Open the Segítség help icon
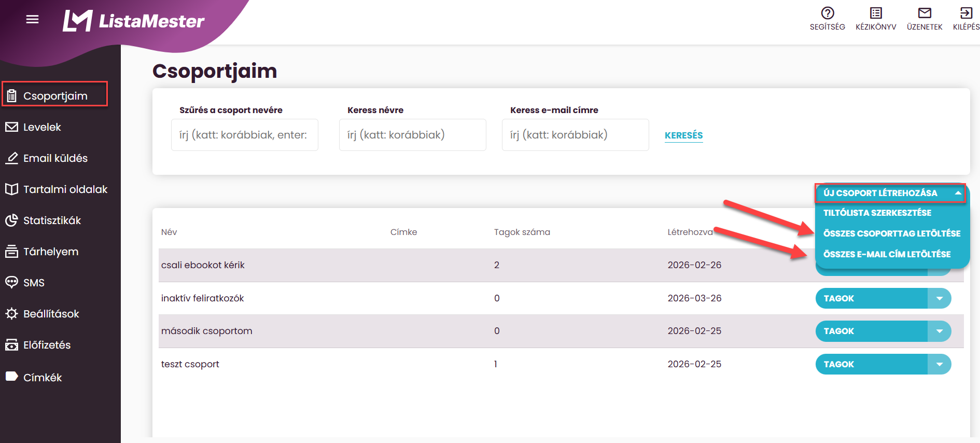This screenshot has width=980, height=443. pos(828,13)
